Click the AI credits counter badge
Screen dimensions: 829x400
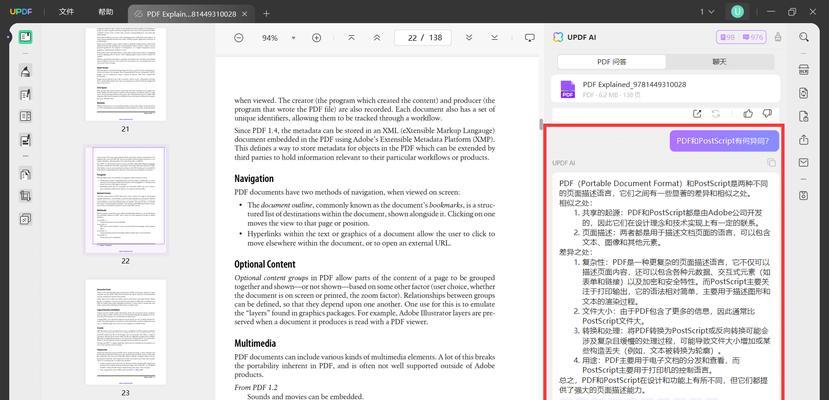tap(741, 37)
